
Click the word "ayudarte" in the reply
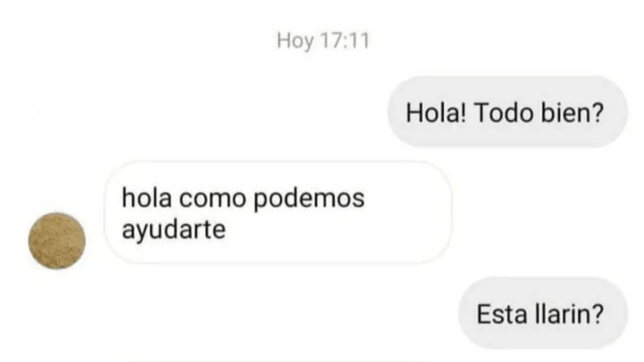click(x=174, y=230)
